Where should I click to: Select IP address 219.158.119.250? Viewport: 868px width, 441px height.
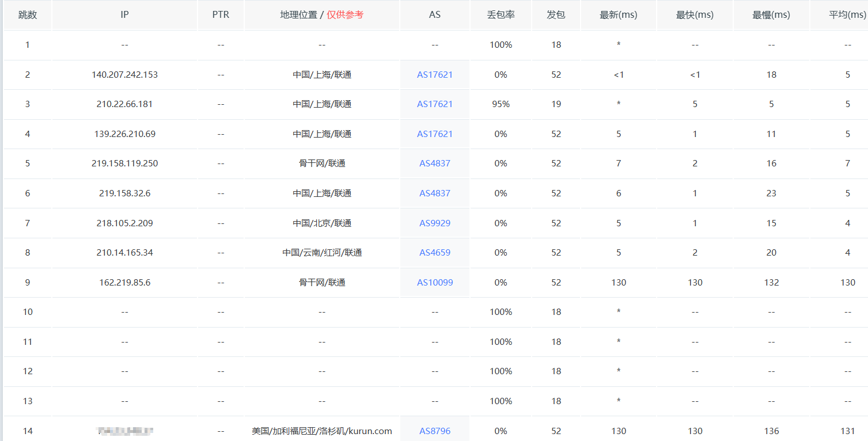125,164
